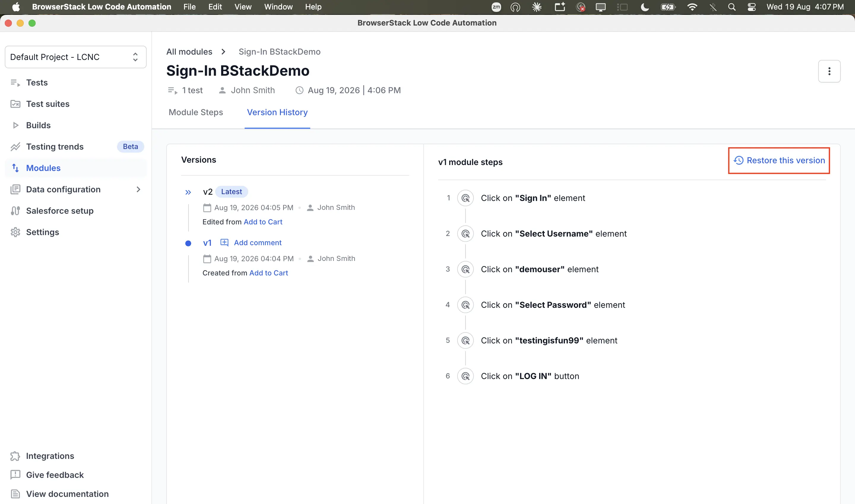Image resolution: width=855 pixels, height=504 pixels.
Task: Click the date Aug 19, 2026 04:04 PM
Action: pos(254,259)
